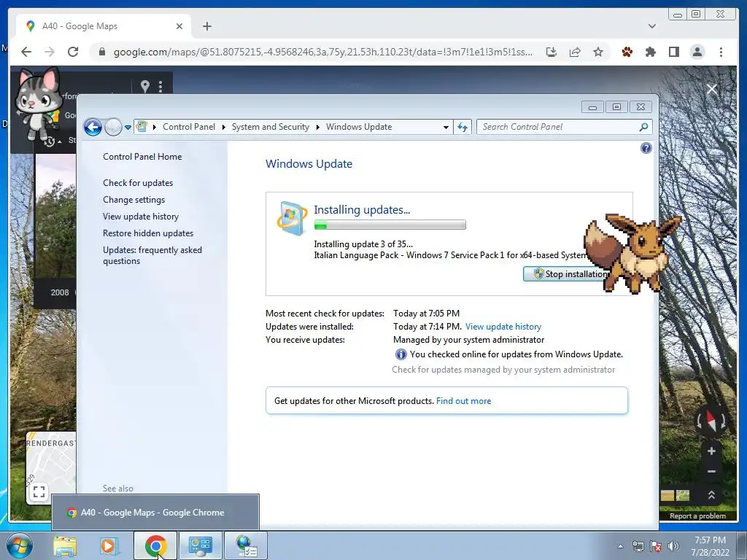
Task: Close Street View with the X button
Action: tap(712, 89)
